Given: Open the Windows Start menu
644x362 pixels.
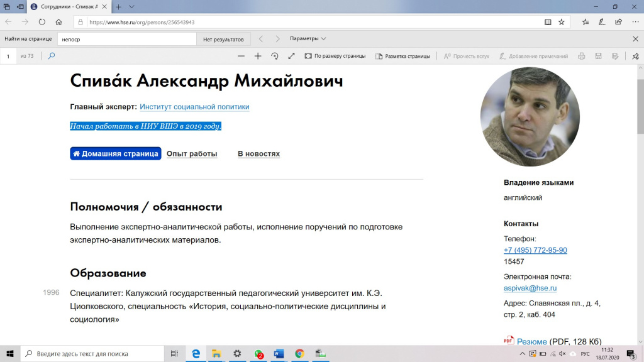Looking at the screenshot, I should click(10, 353).
